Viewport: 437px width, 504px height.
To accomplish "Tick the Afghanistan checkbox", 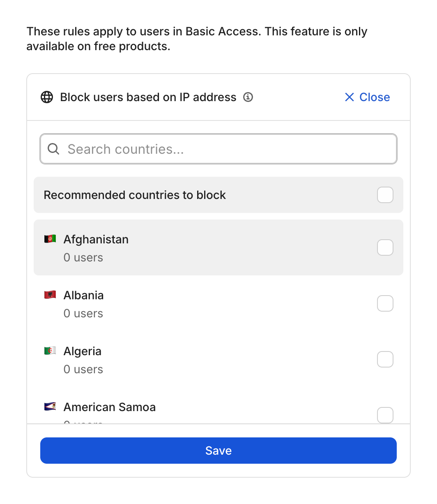I will click(385, 247).
